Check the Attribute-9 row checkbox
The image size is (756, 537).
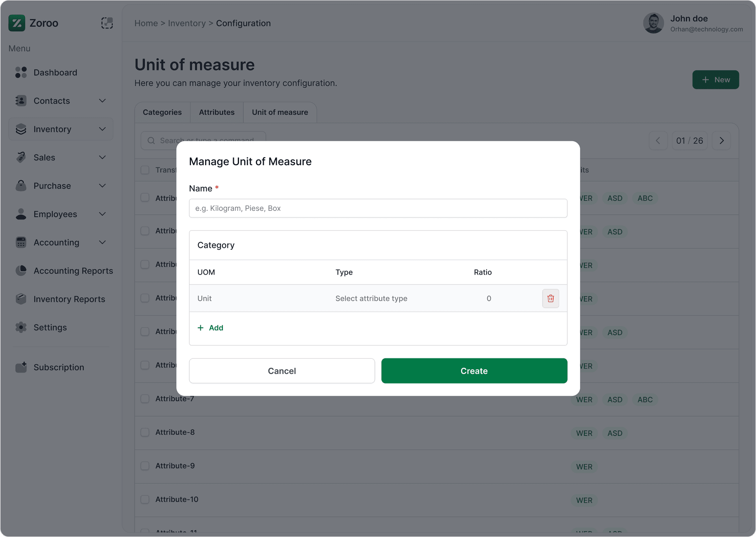coord(145,466)
